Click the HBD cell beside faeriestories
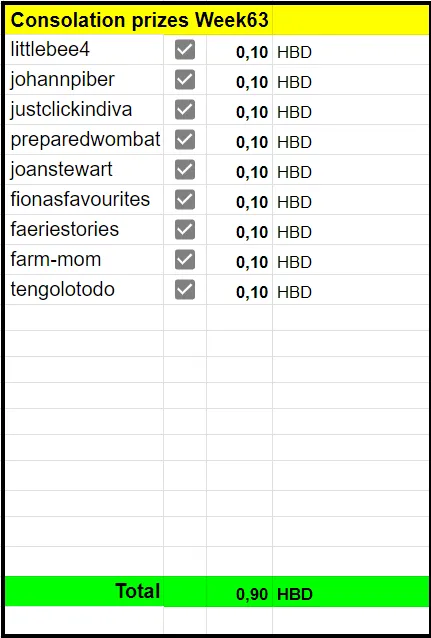 351,229
